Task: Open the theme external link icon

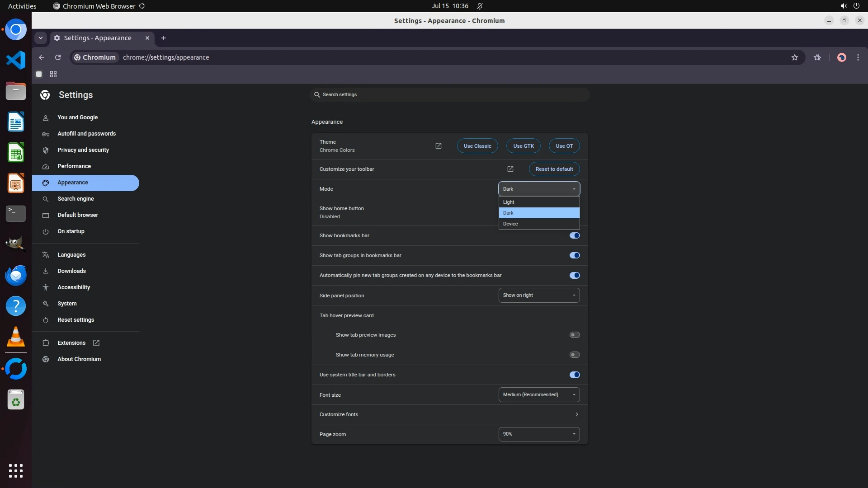Action: pyautogui.click(x=438, y=146)
